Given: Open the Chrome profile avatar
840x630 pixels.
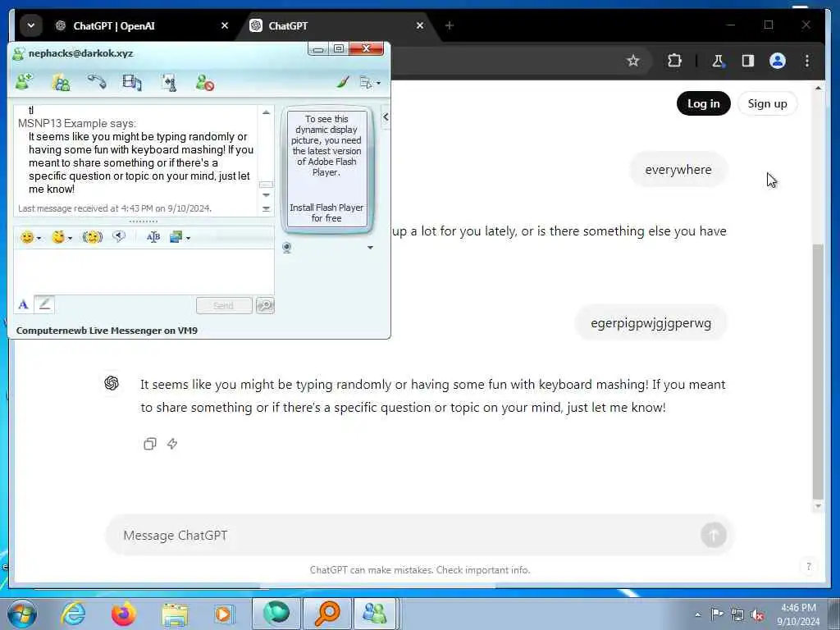Looking at the screenshot, I should tap(778, 61).
